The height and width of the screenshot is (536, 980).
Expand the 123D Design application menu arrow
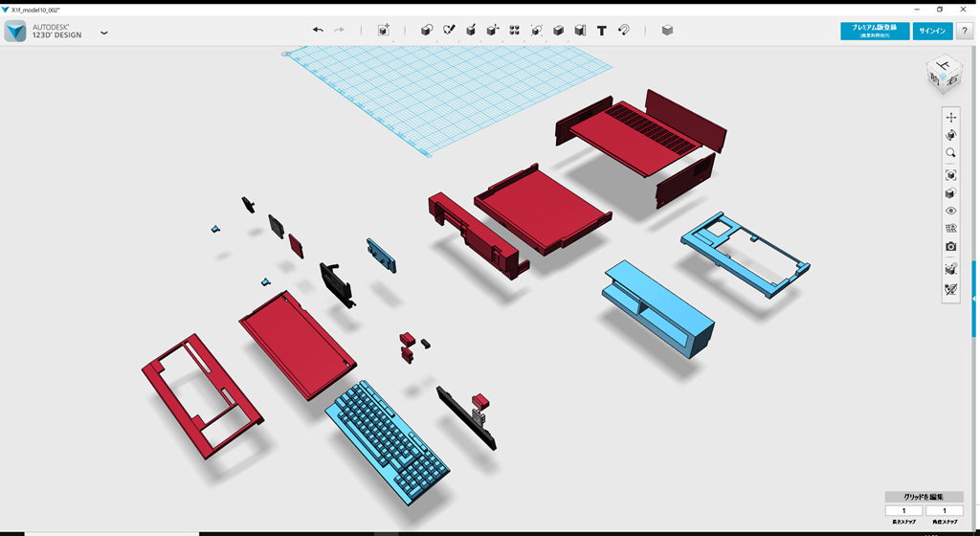pos(104,33)
